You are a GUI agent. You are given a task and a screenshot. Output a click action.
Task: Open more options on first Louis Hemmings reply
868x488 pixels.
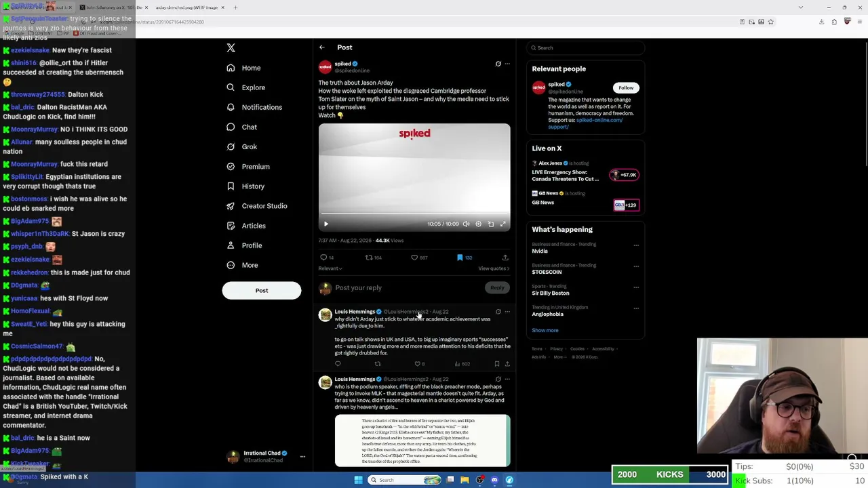pos(507,312)
